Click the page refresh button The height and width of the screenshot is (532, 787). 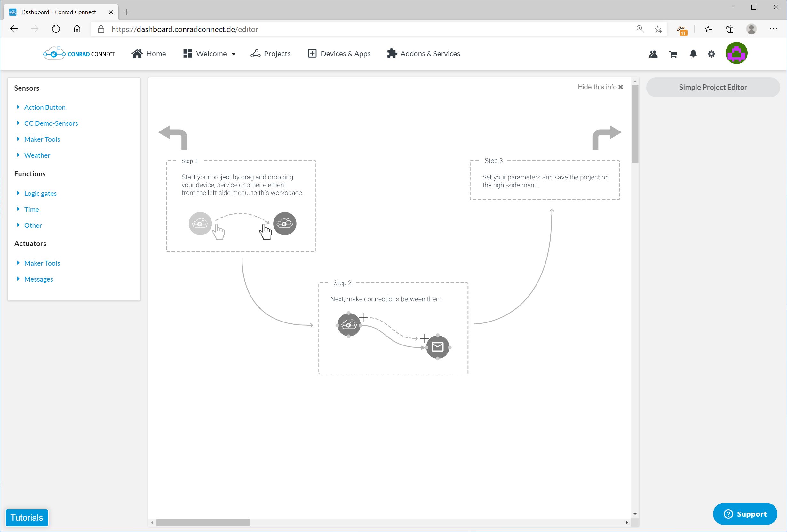tap(56, 29)
